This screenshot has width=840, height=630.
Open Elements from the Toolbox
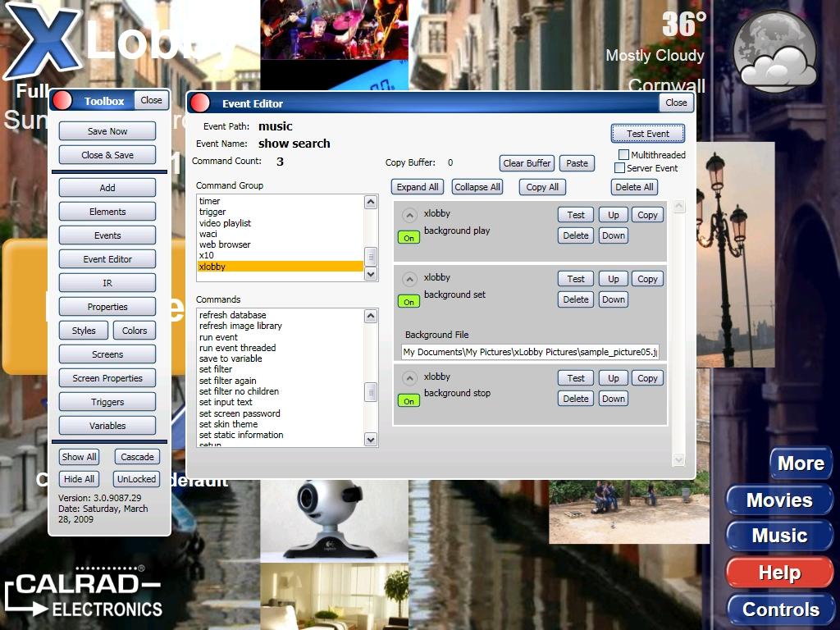coord(107,212)
